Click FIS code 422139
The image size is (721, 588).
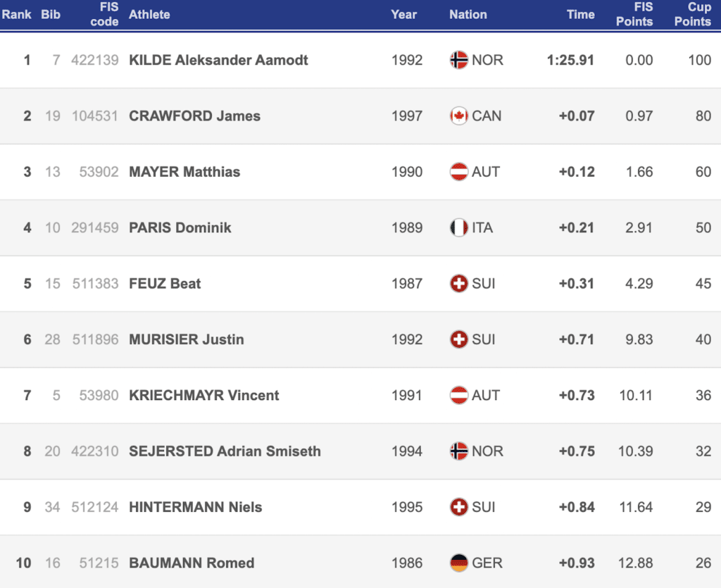point(94,60)
